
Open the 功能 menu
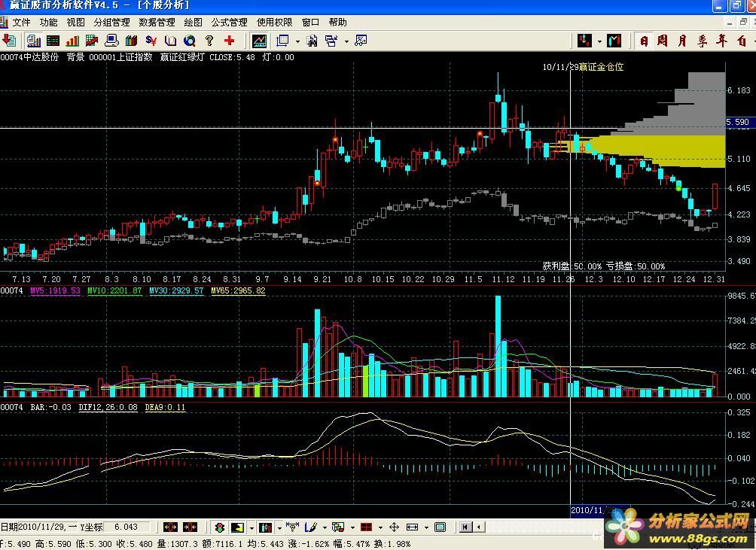[48, 22]
